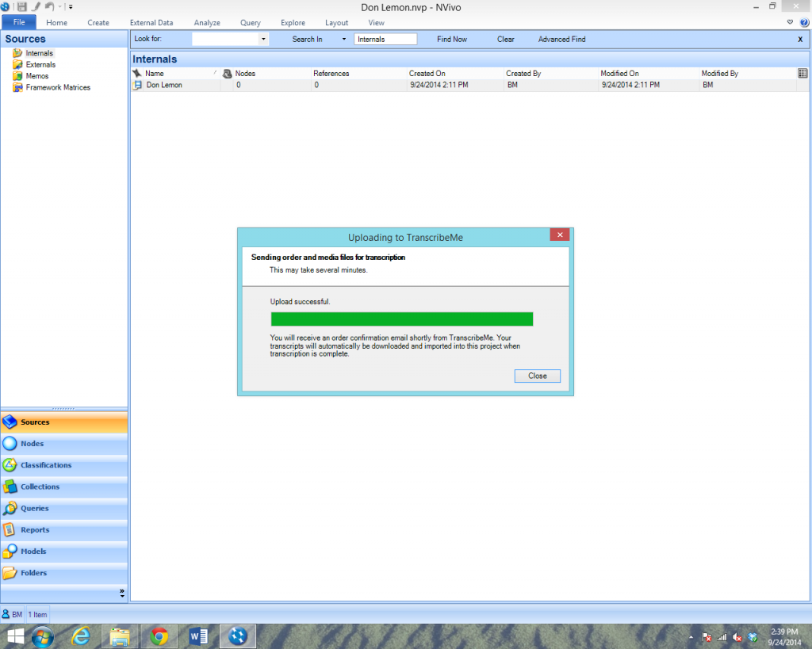Click the References column header
812x649 pixels.
pyautogui.click(x=358, y=74)
